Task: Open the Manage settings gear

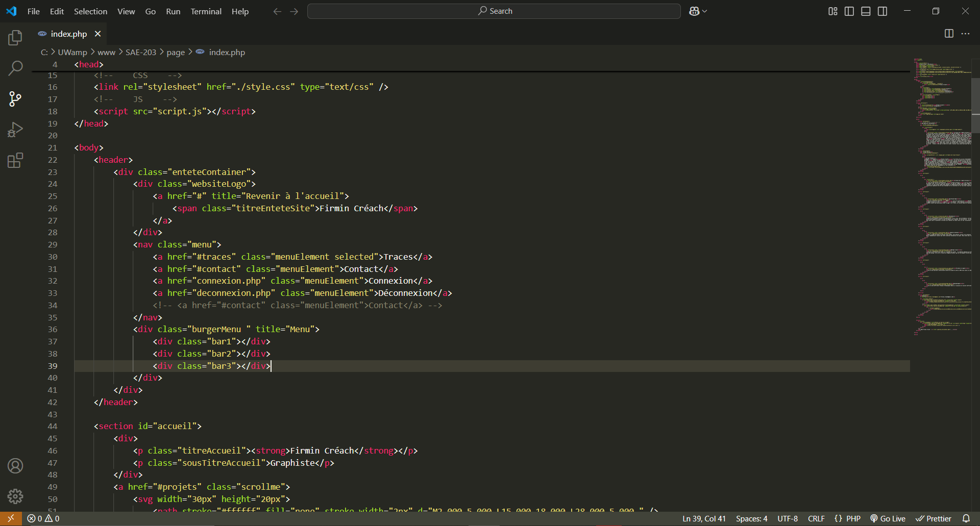Action: tap(15, 496)
